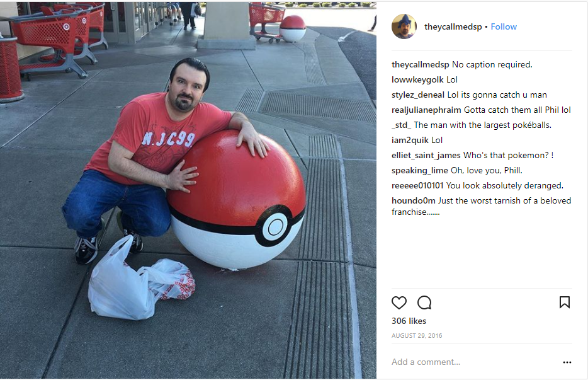Open reeeee010101 commenter profile
Screen dimensions: 588x380
point(417,185)
